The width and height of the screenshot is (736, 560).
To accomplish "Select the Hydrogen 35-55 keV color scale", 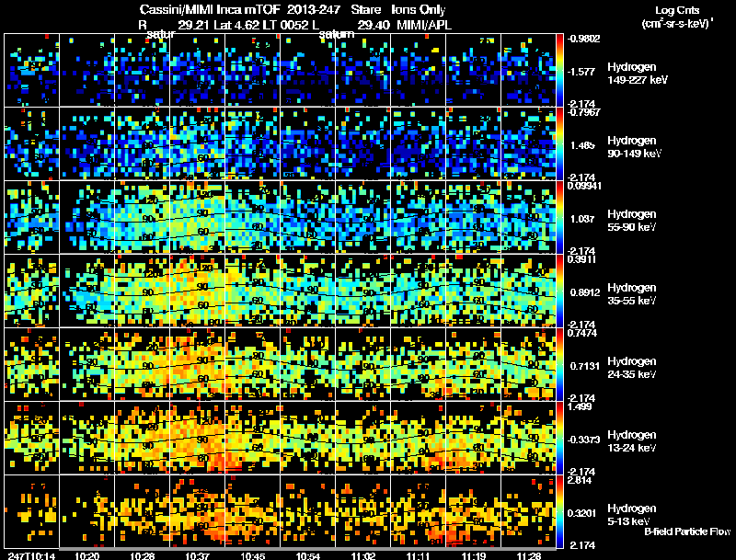I will (x=559, y=291).
